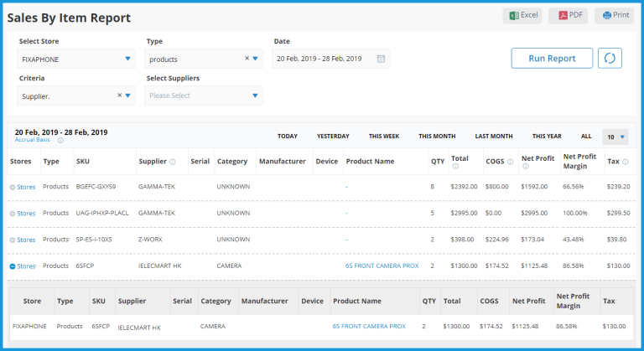Clear the products type selection
644x351 pixels.
(x=247, y=59)
